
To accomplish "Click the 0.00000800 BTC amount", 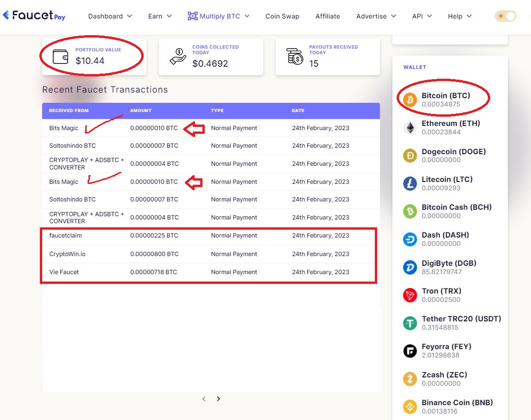I will tap(154, 254).
